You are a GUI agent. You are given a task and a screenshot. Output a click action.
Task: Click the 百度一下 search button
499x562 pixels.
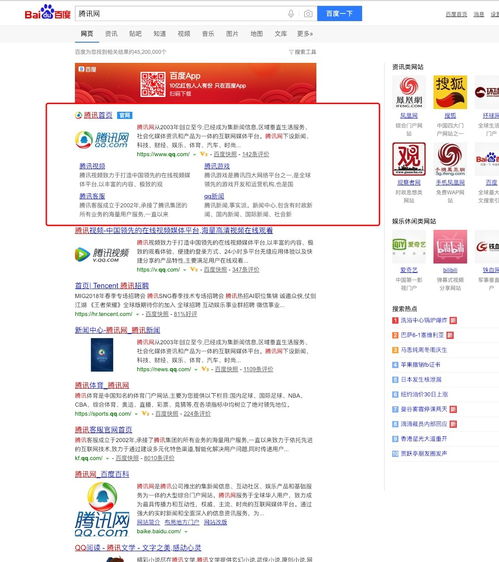pos(339,14)
